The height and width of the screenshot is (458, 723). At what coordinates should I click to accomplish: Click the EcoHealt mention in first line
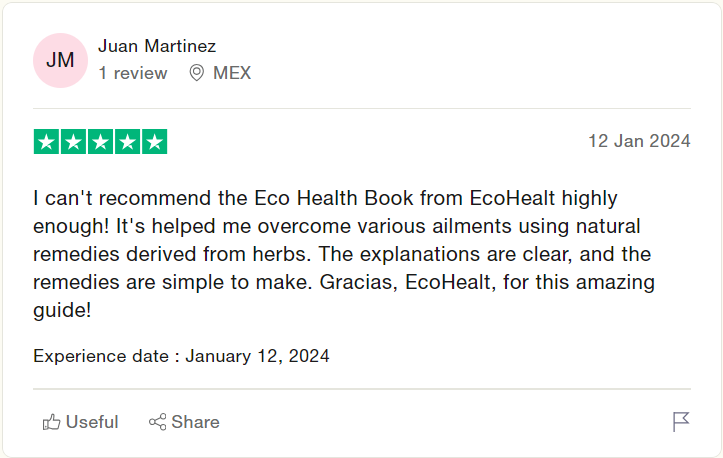(x=512, y=198)
